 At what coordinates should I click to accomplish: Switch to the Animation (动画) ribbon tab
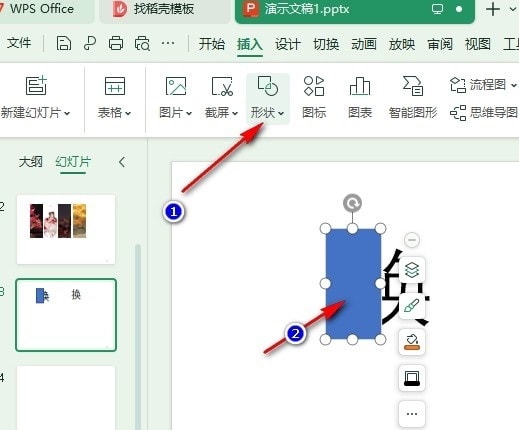pyautogui.click(x=364, y=44)
